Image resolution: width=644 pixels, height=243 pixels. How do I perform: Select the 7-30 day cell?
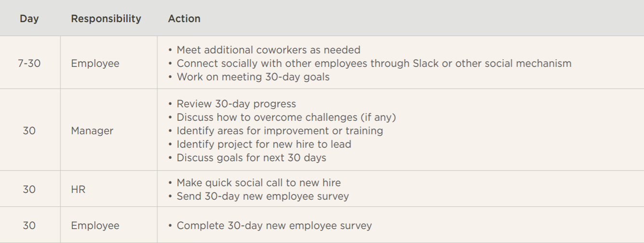pos(29,63)
